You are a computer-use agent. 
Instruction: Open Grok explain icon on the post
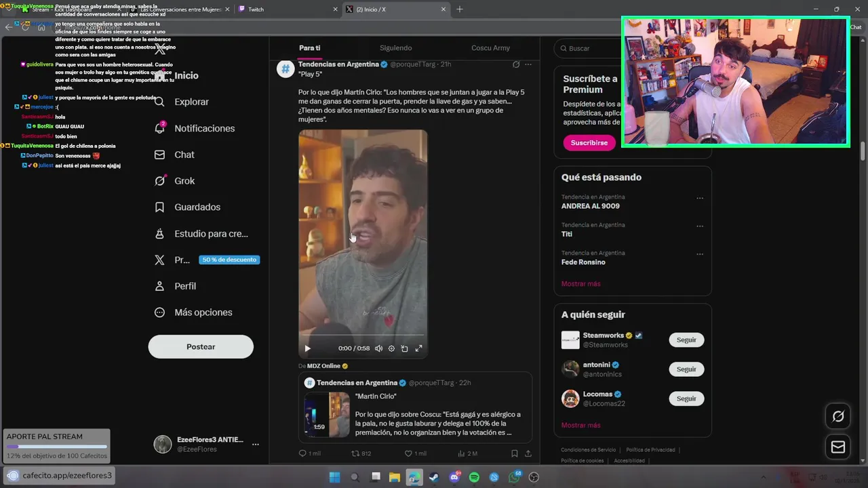point(516,64)
